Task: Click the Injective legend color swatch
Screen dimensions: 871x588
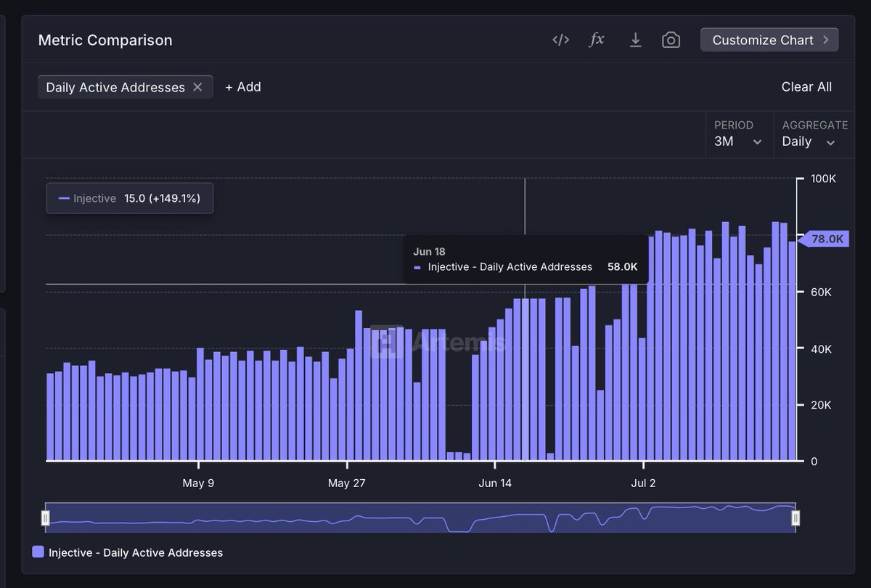Action: coord(38,552)
